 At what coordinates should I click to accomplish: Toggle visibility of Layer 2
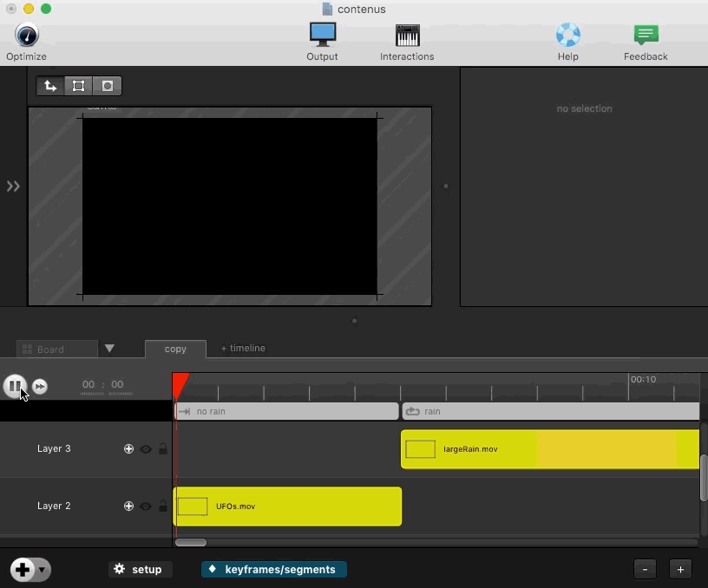pos(146,506)
